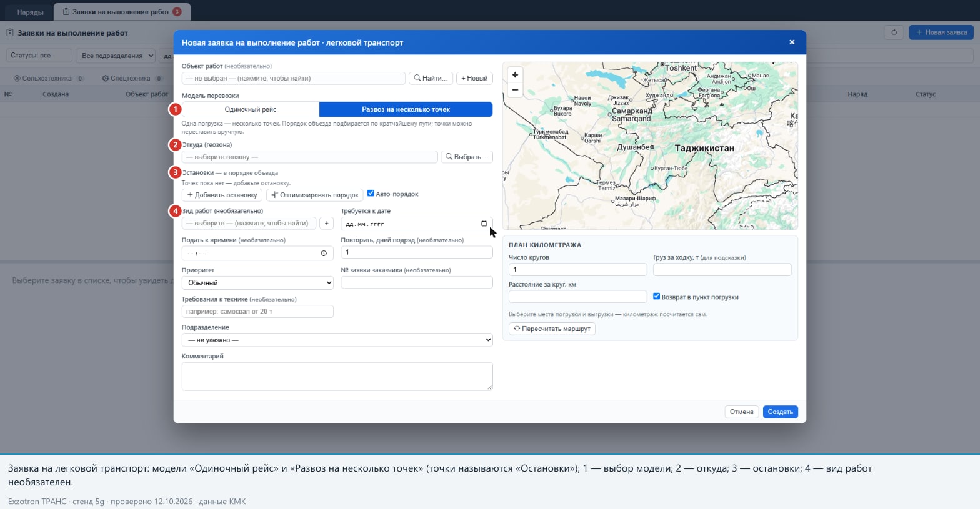Click Отмена button
This screenshot has width=980, height=509.
click(741, 412)
